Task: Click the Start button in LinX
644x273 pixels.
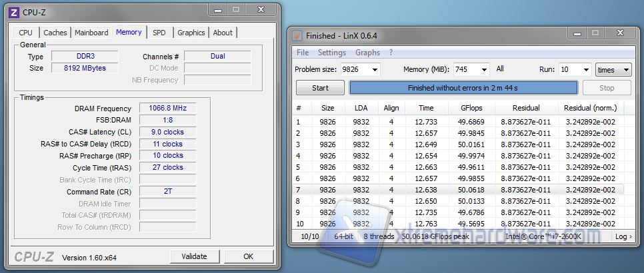Action: click(x=320, y=88)
